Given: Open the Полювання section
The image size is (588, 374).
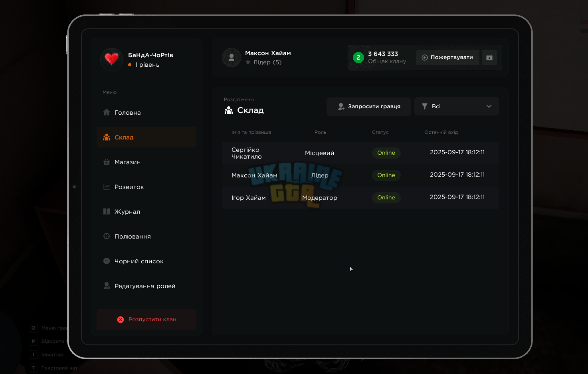Looking at the screenshot, I should click(x=146, y=236).
